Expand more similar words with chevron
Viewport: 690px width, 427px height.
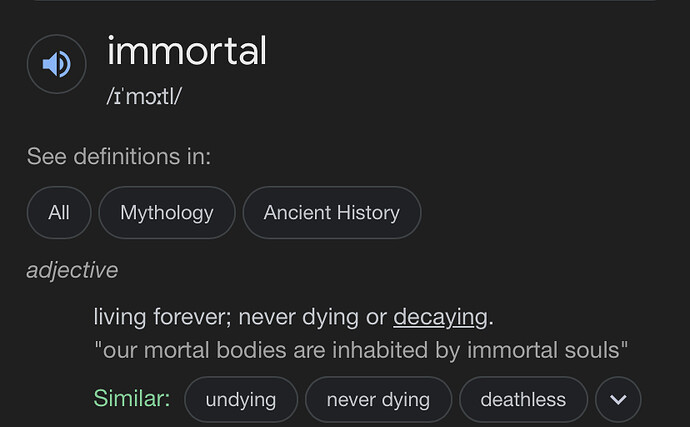(x=618, y=399)
